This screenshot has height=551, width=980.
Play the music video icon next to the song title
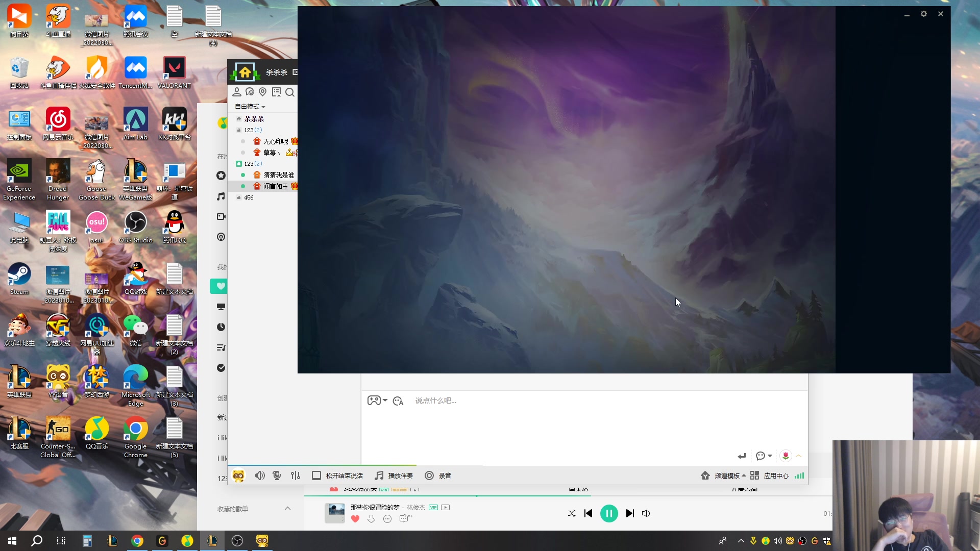click(445, 507)
